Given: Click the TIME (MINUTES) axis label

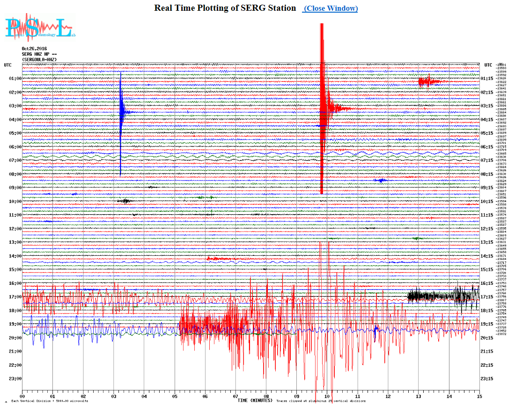Looking at the screenshot, I should (x=255, y=400).
